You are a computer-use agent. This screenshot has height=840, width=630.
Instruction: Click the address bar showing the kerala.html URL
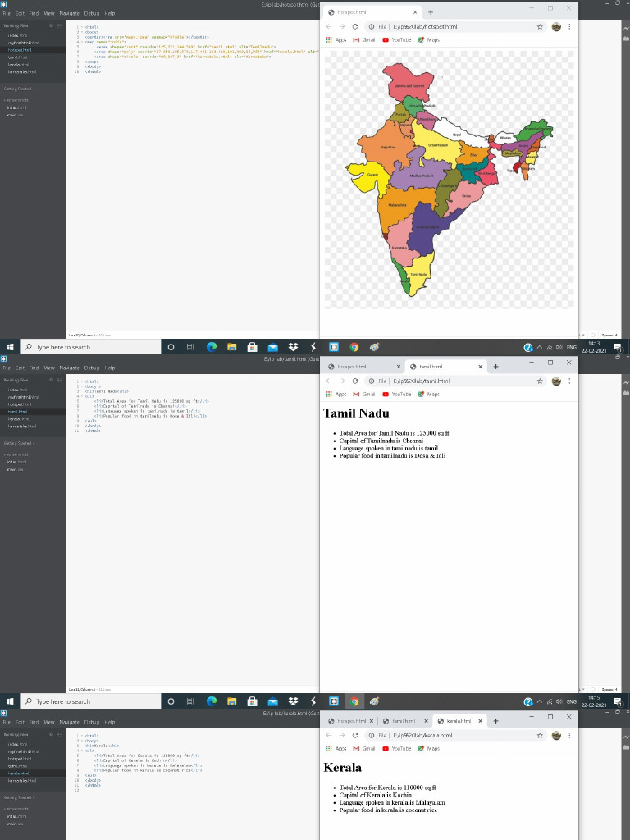[x=443, y=735]
